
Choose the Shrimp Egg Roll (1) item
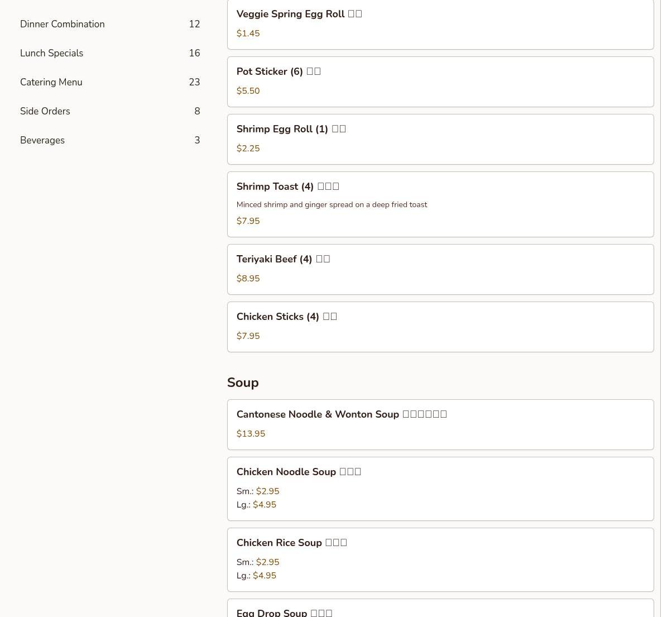point(440,139)
